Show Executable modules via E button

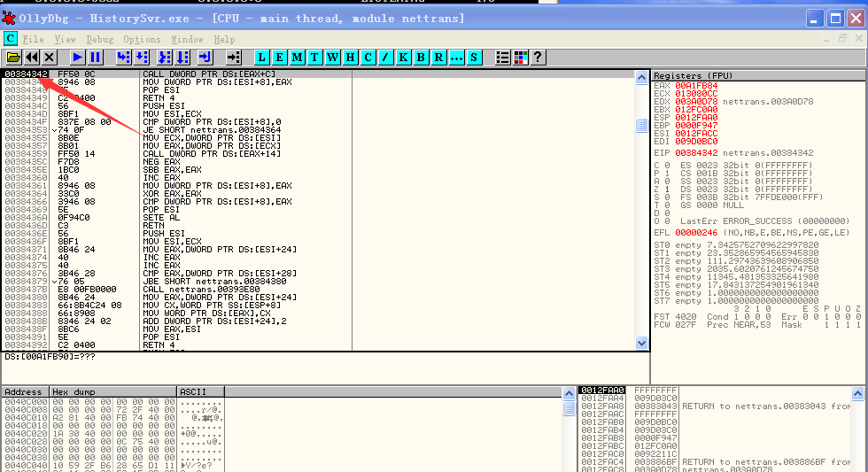[280, 57]
